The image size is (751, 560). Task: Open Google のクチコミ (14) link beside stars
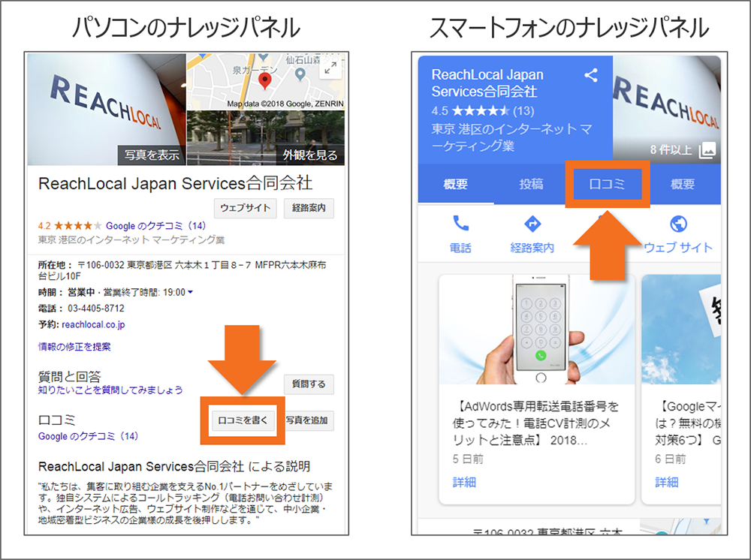(155, 225)
